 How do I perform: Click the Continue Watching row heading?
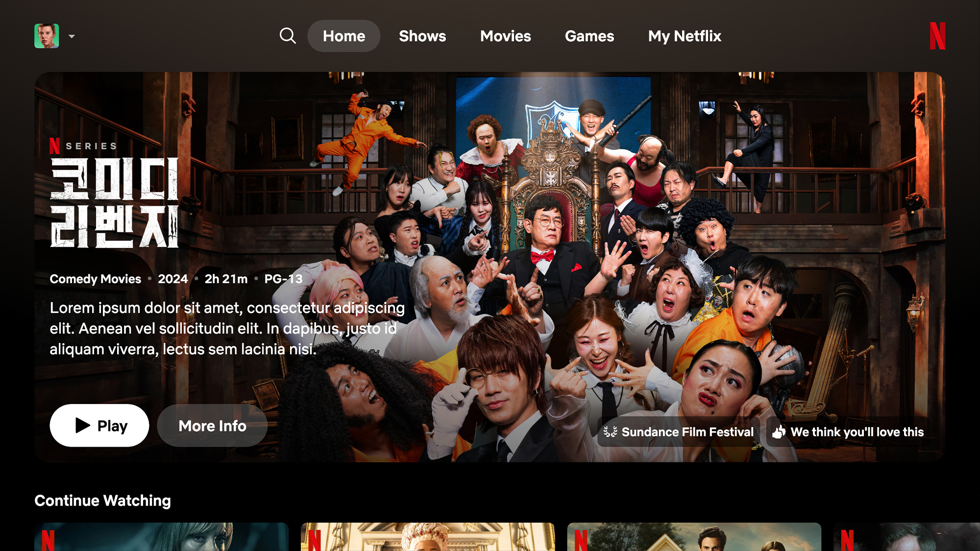[102, 501]
